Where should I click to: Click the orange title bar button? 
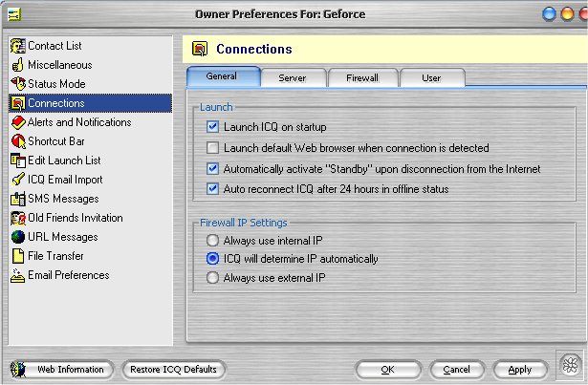pos(567,14)
